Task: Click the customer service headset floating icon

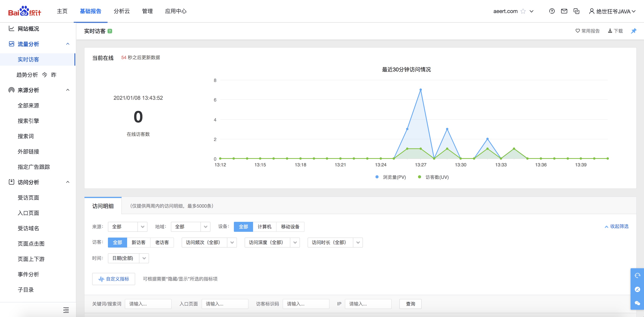Action: pos(637,275)
